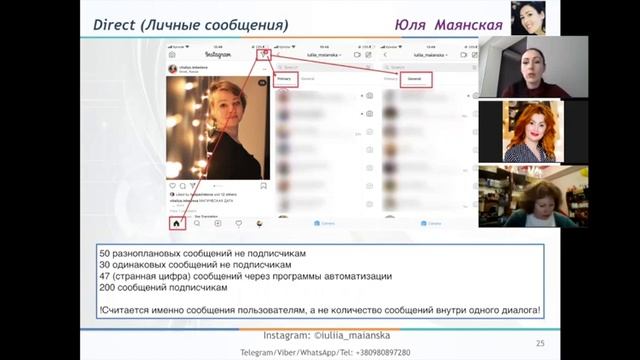Open Activity heart in Instagram bottom bar
The height and width of the screenshot is (360, 640).
point(239,223)
